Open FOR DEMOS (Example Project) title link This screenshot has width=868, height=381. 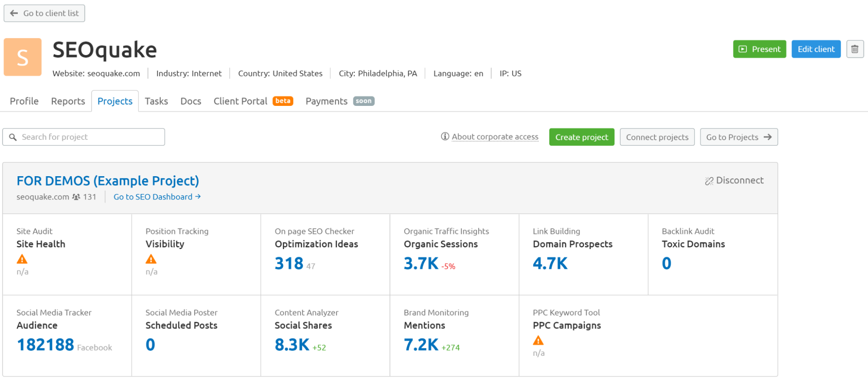(108, 181)
